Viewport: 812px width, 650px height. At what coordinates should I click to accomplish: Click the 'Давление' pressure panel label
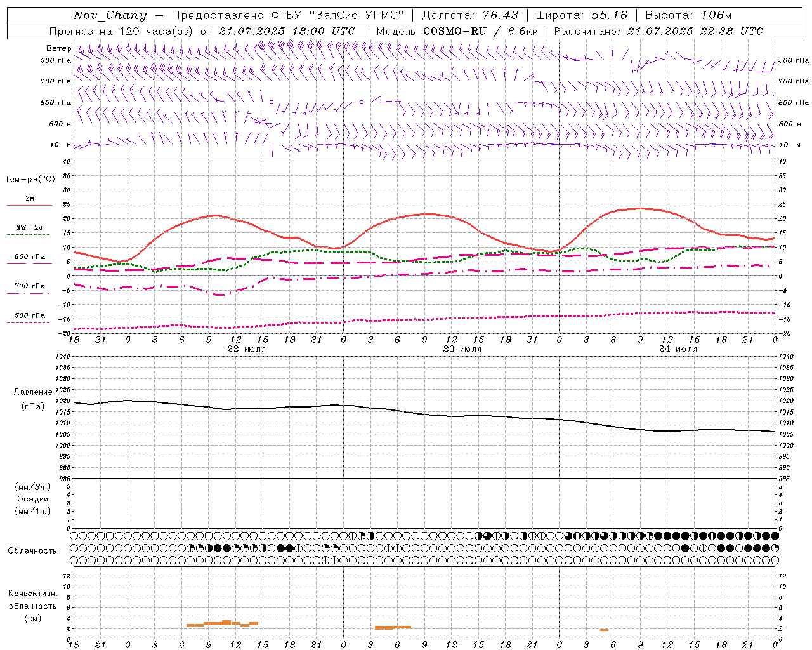[32, 392]
